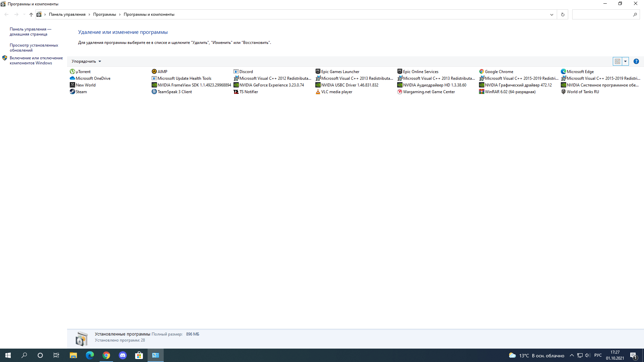This screenshot has width=644, height=362.
Task: Open the clock and date 17:27
Action: pos(615,355)
